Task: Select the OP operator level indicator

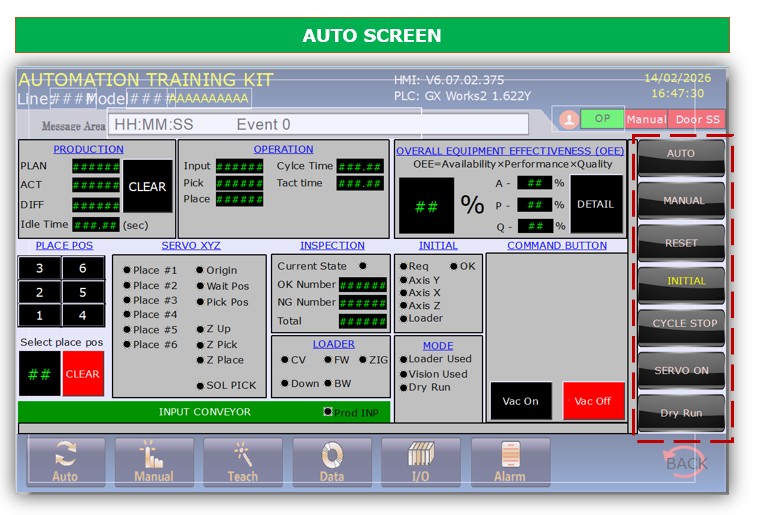Action: (x=602, y=119)
